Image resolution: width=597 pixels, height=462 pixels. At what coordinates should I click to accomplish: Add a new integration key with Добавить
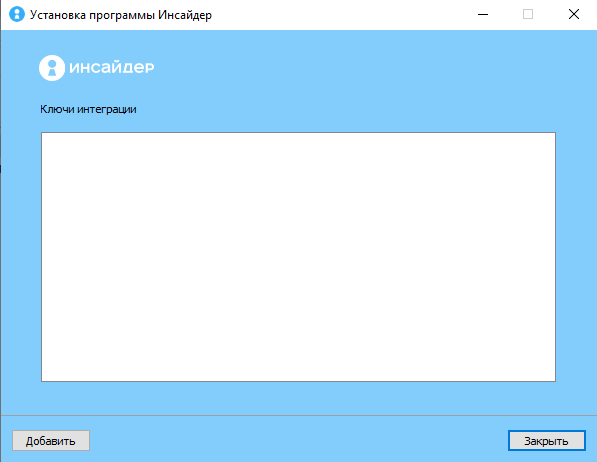51,441
